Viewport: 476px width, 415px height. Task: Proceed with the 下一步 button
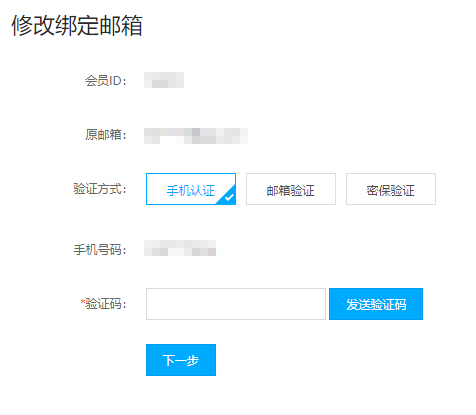point(181,360)
